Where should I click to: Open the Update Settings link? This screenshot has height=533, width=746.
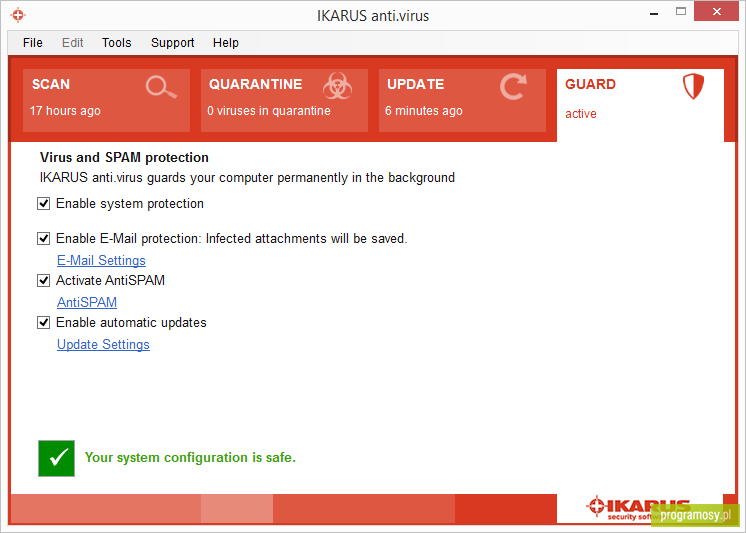pyautogui.click(x=103, y=345)
